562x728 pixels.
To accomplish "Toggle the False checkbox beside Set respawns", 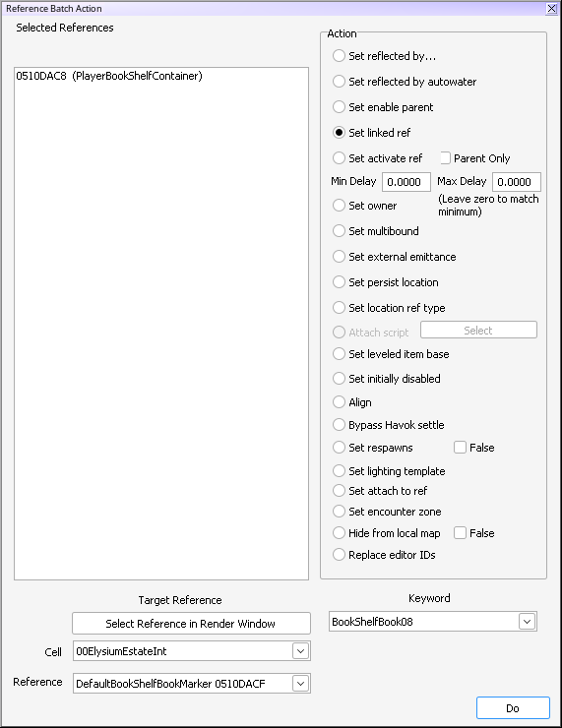I will click(x=460, y=448).
